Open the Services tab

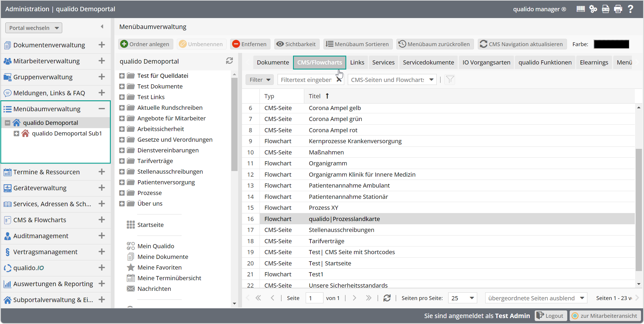tap(383, 62)
